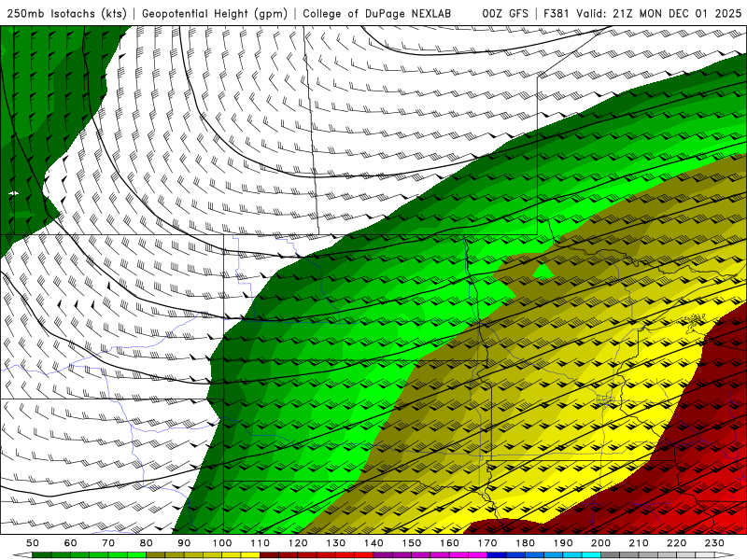The image size is (747, 560).
Task: Click the bright magenta swatch left of 170
Action: coord(477,555)
